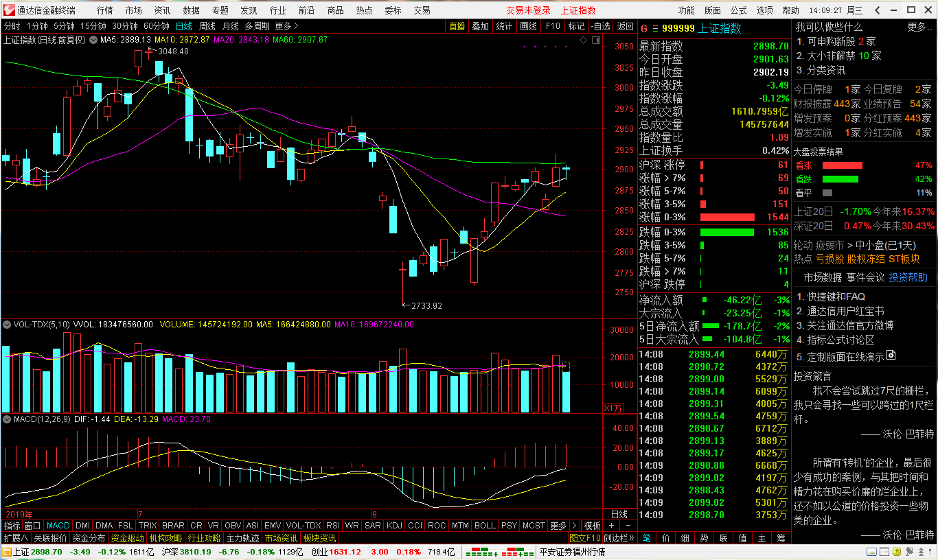938x560 pixels.
Task: Click 交易未登录 login link
Action: click(x=528, y=10)
